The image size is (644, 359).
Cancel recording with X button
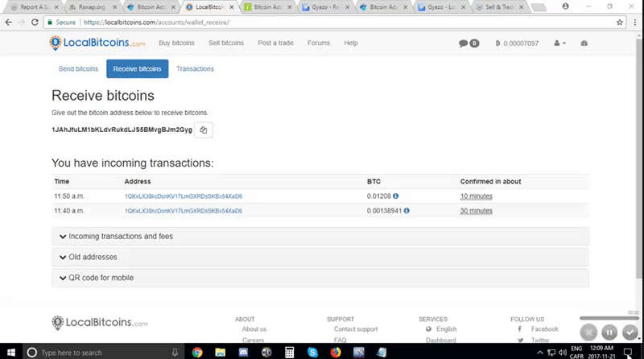pos(588,332)
